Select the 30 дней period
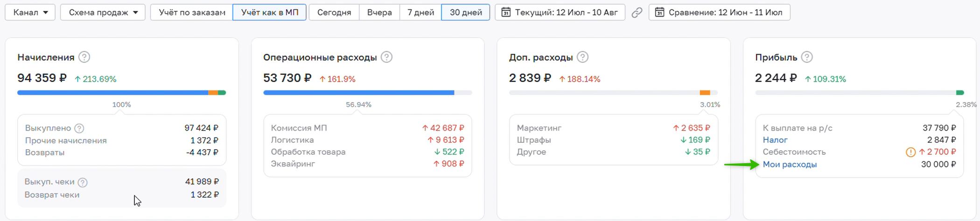 (x=466, y=12)
